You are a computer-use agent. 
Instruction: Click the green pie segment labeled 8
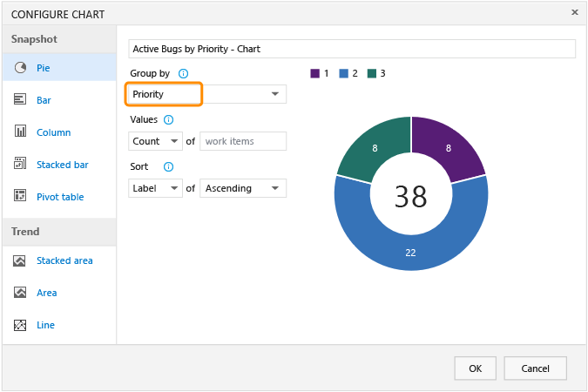[375, 148]
